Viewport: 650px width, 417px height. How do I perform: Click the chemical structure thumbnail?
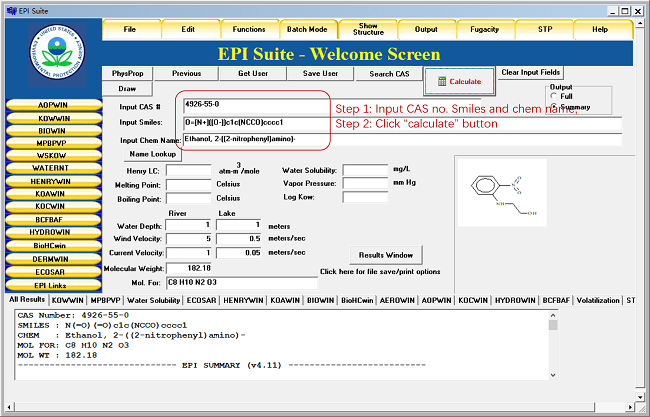(502, 193)
